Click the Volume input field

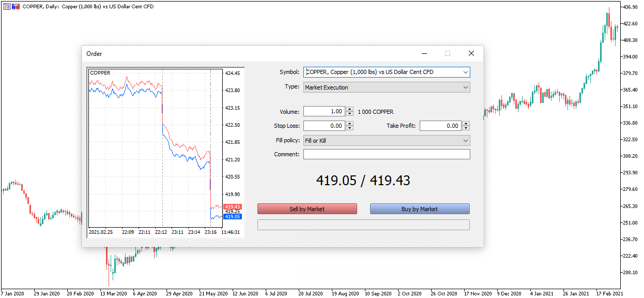click(324, 111)
